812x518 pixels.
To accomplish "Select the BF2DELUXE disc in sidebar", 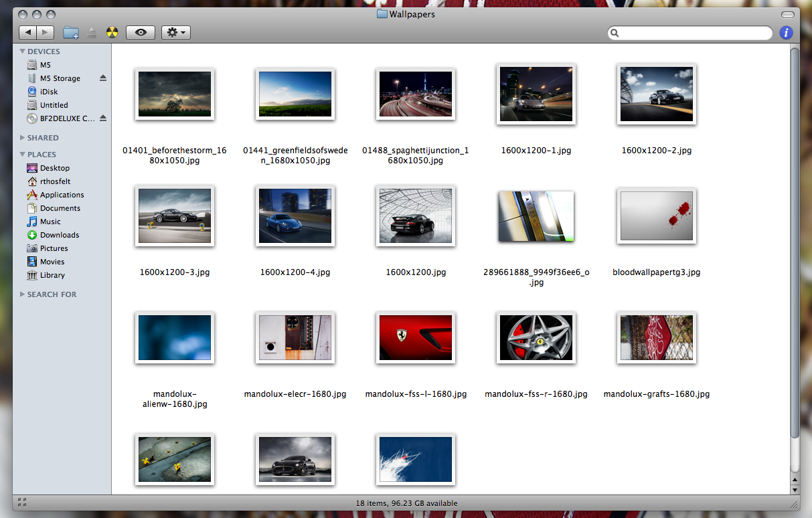I will [62, 118].
